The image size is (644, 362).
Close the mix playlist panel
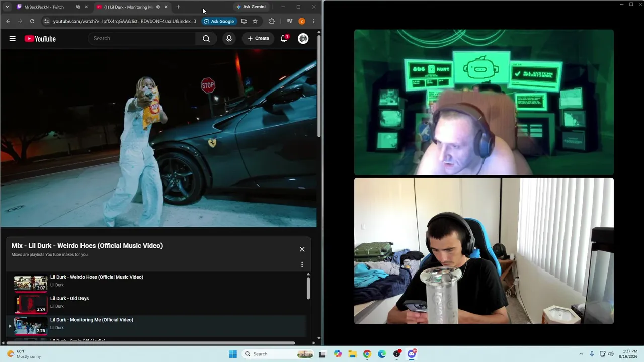coord(302,249)
